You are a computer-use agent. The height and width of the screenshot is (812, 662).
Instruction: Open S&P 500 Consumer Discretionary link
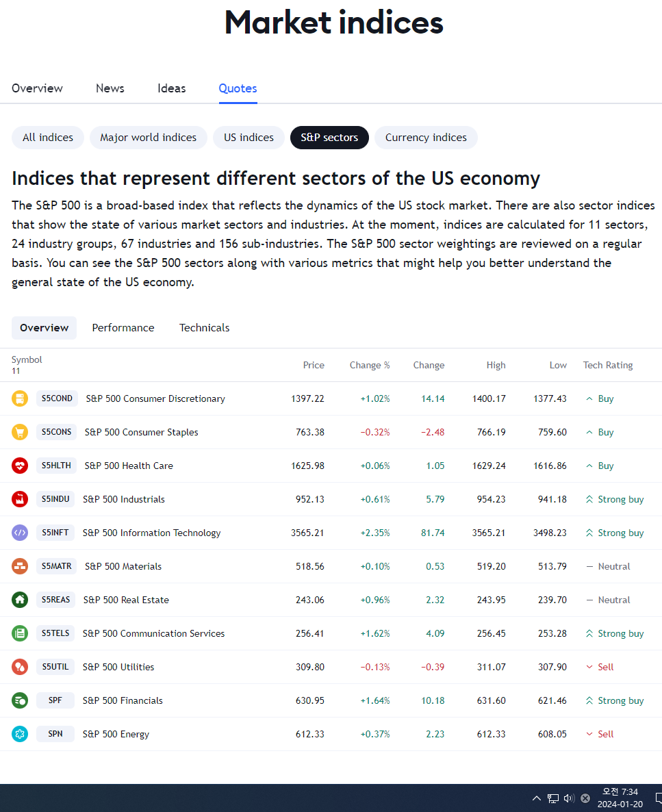pos(155,398)
